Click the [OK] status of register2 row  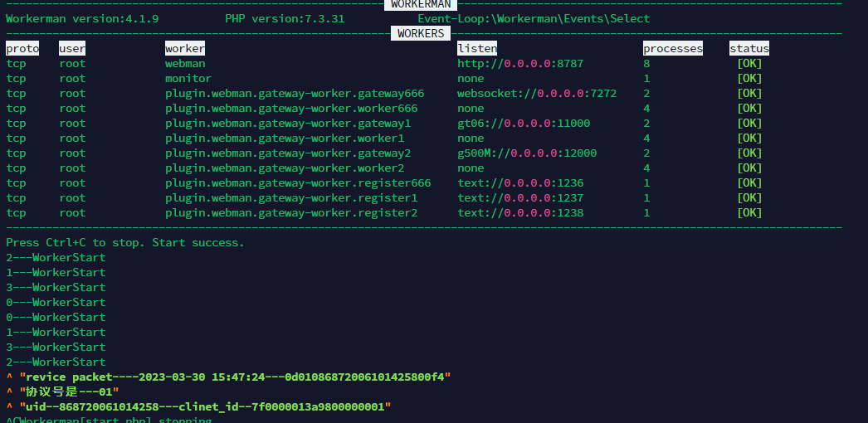point(749,213)
